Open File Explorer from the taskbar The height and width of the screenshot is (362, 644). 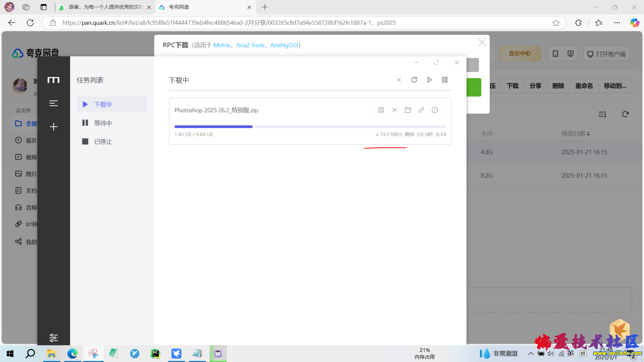pyautogui.click(x=51, y=354)
